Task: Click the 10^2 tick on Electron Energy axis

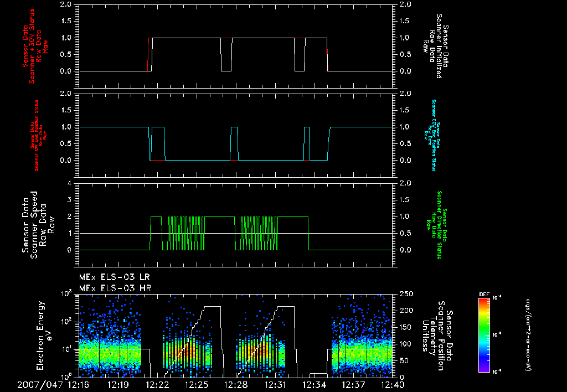Action: (66, 322)
